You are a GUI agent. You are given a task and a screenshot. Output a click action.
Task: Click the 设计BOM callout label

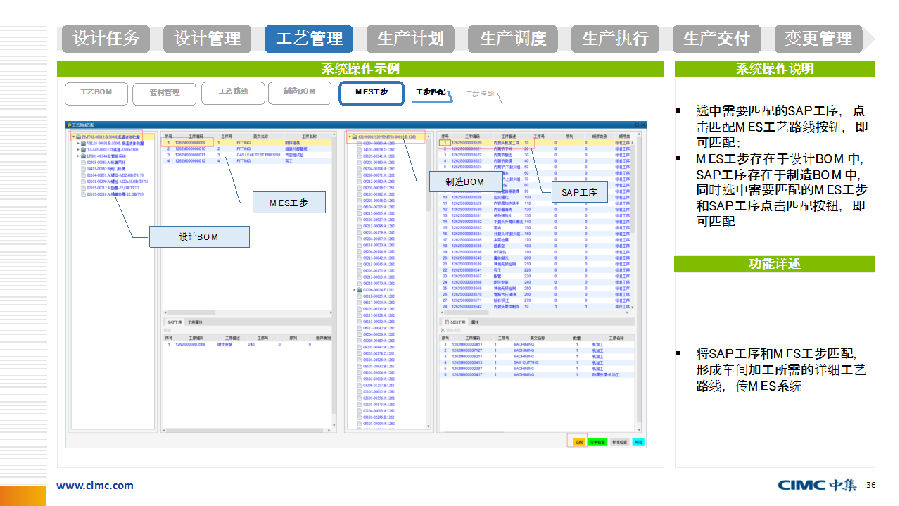click(x=197, y=236)
